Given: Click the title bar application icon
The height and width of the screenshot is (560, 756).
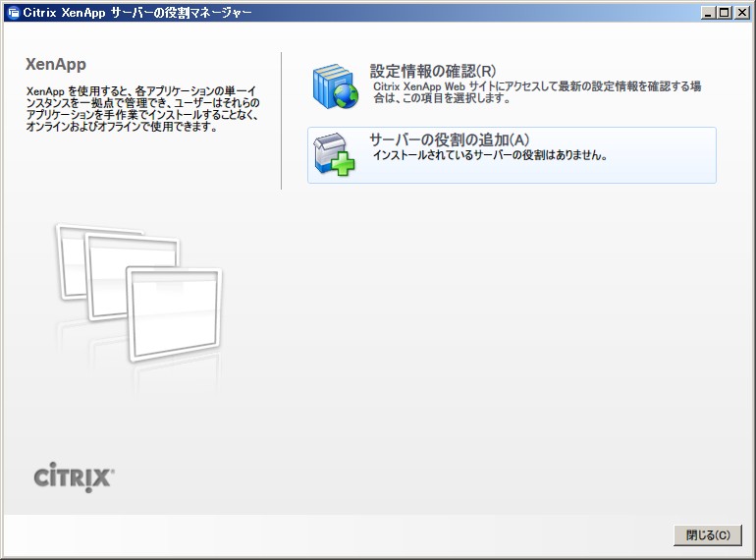Looking at the screenshot, I should click(x=13, y=13).
